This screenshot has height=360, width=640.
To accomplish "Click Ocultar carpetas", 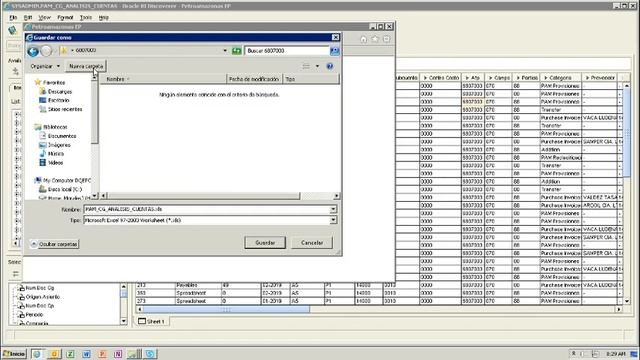I will (x=54, y=244).
